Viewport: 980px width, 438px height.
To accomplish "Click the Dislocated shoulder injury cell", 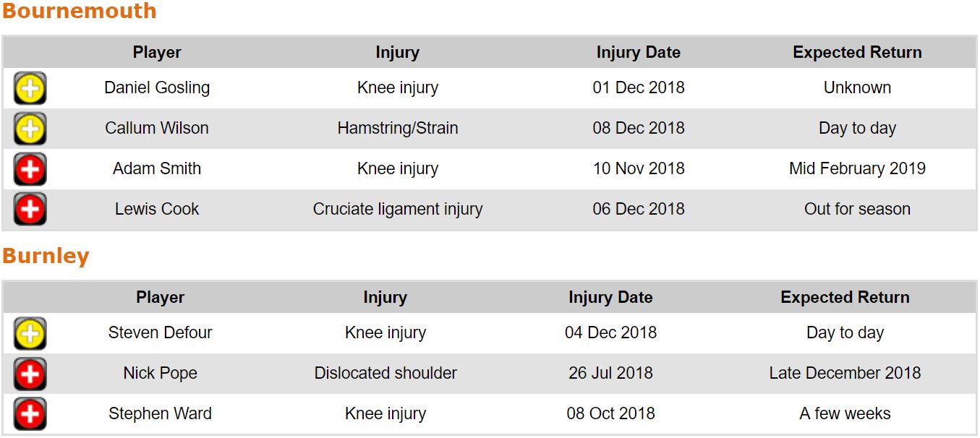I will coord(385,374).
